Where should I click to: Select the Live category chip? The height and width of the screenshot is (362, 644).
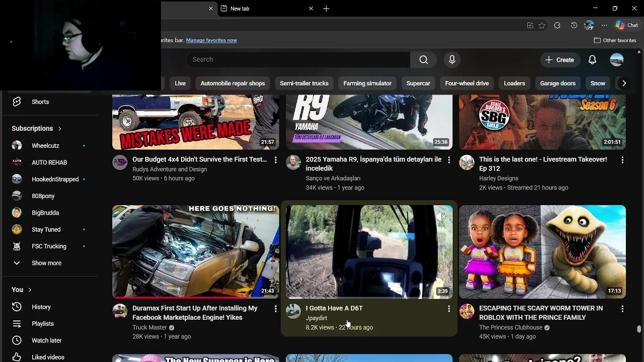(x=180, y=83)
